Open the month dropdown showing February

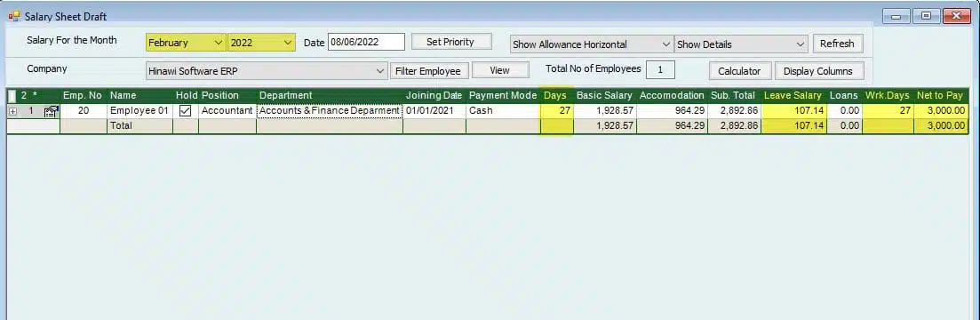[186, 43]
